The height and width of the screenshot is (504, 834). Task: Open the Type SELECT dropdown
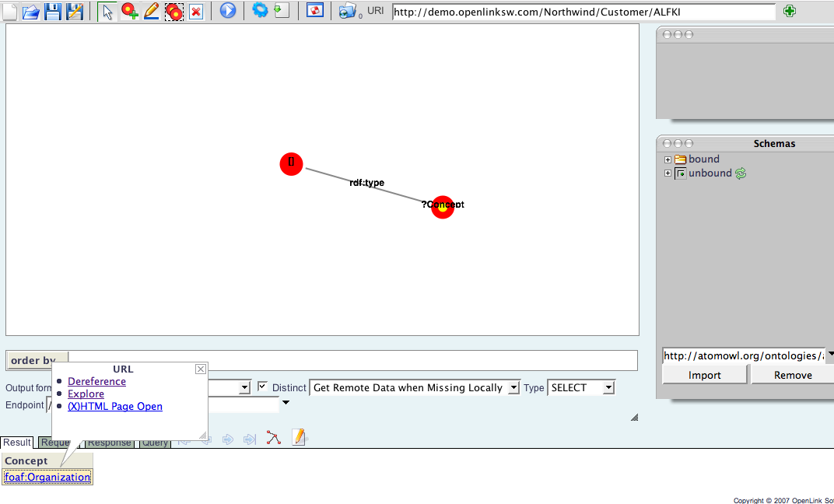(x=581, y=387)
